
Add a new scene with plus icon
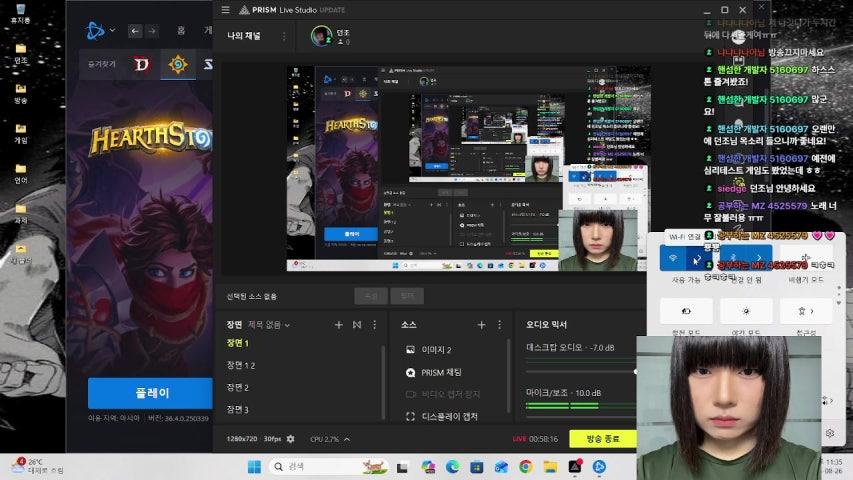click(x=338, y=324)
